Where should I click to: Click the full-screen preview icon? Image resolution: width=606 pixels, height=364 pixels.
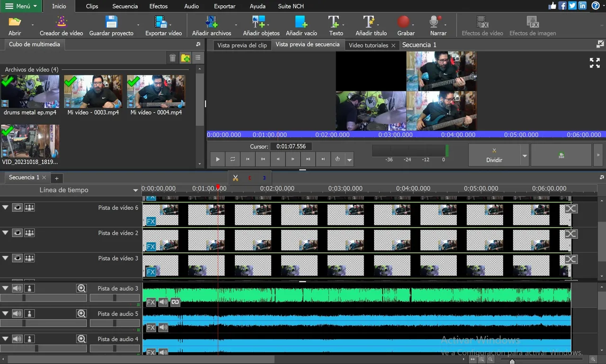[595, 63]
